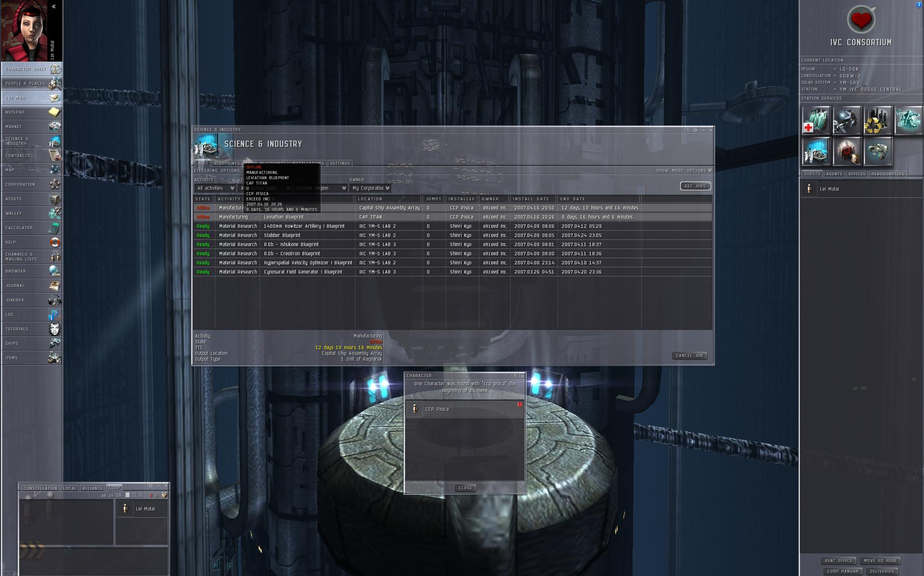Open the Jukebox from the sidebar
This screenshot has width=924, height=576.
pyautogui.click(x=31, y=300)
